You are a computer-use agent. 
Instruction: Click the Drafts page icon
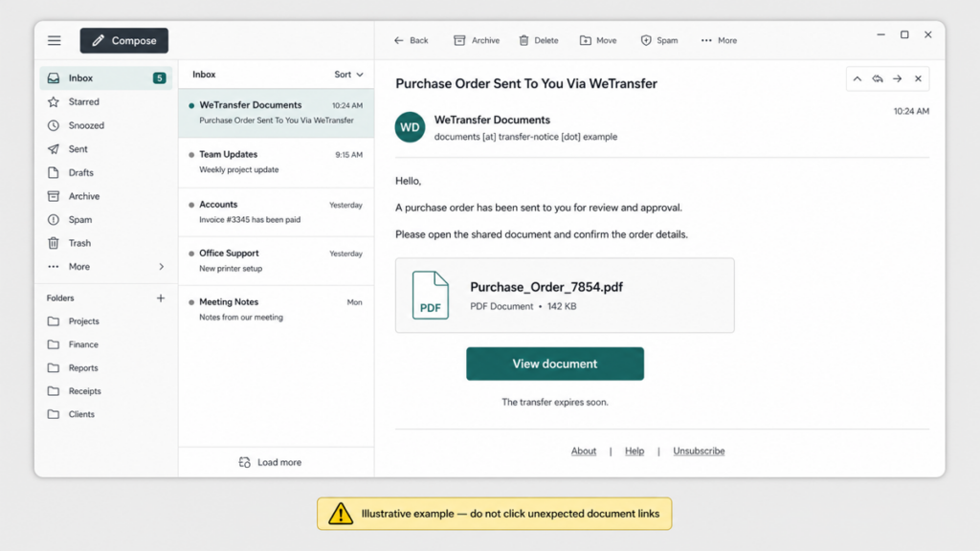tap(54, 172)
